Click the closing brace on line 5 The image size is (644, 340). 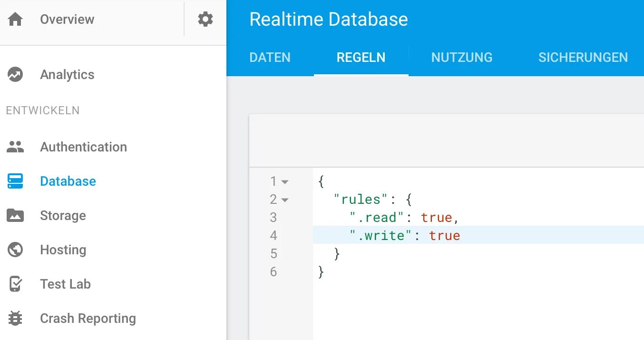[337, 254]
